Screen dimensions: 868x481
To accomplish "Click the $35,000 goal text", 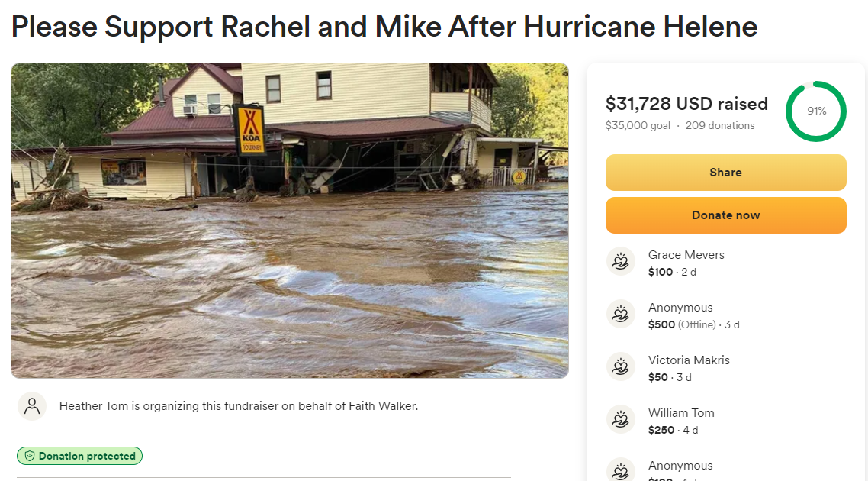I will click(638, 126).
